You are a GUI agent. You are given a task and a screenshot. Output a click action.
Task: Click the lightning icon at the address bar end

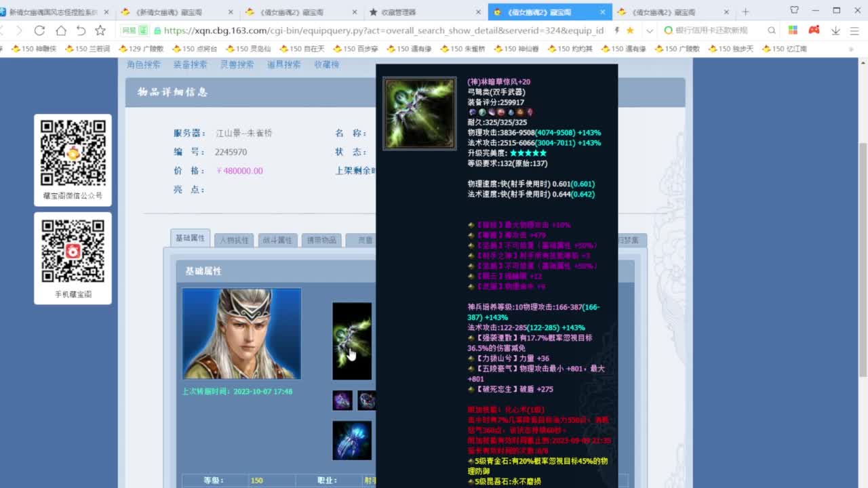(x=616, y=30)
